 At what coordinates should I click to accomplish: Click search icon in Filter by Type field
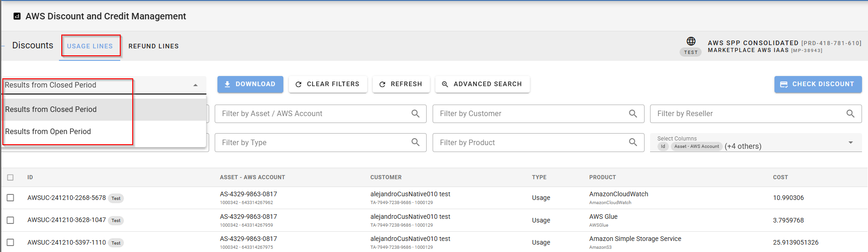pos(415,142)
